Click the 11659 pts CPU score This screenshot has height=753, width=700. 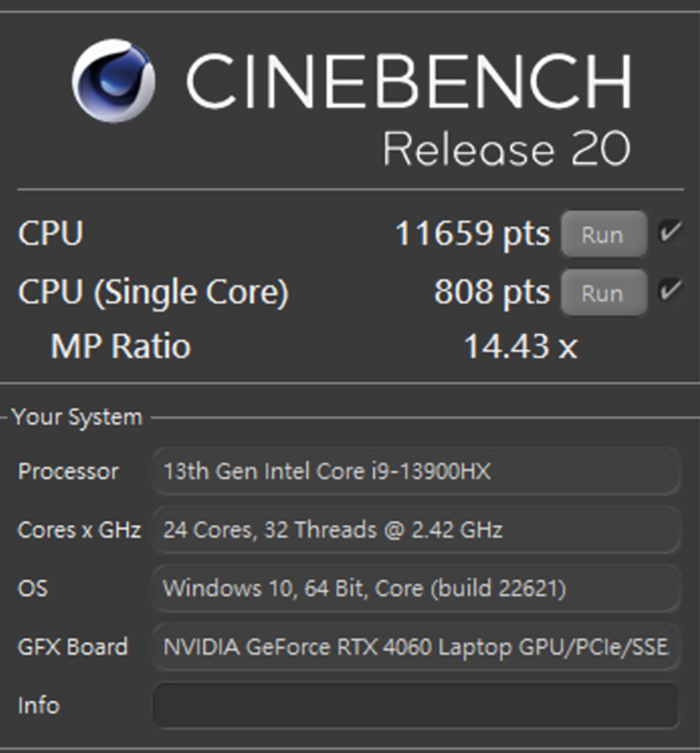[472, 234]
